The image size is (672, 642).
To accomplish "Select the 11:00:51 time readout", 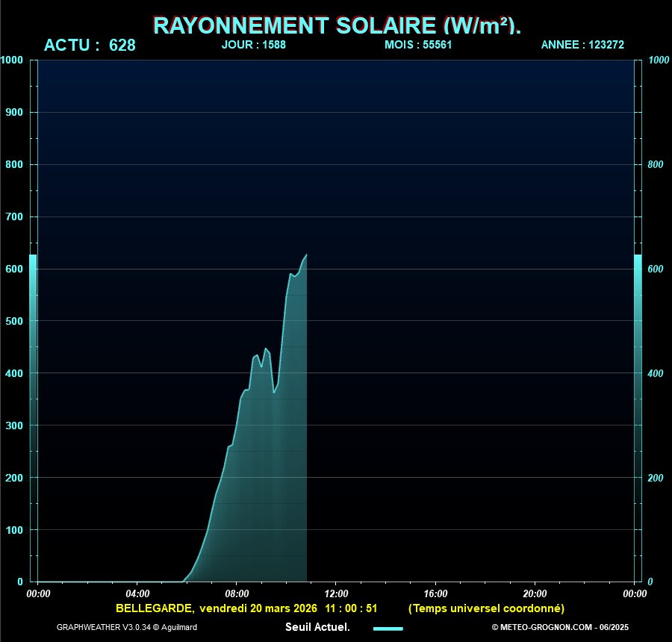I will [352, 608].
